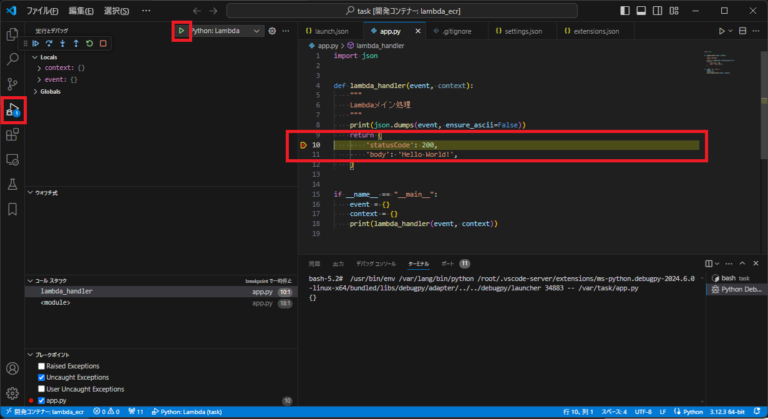768x419 pixels.
Task: Switch to the settings.json tab
Action: (x=520, y=31)
